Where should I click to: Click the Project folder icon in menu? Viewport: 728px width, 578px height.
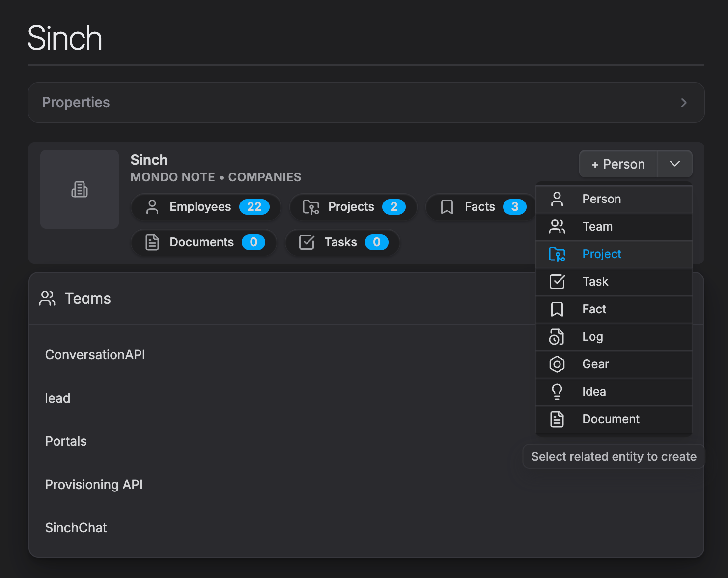pyautogui.click(x=557, y=254)
